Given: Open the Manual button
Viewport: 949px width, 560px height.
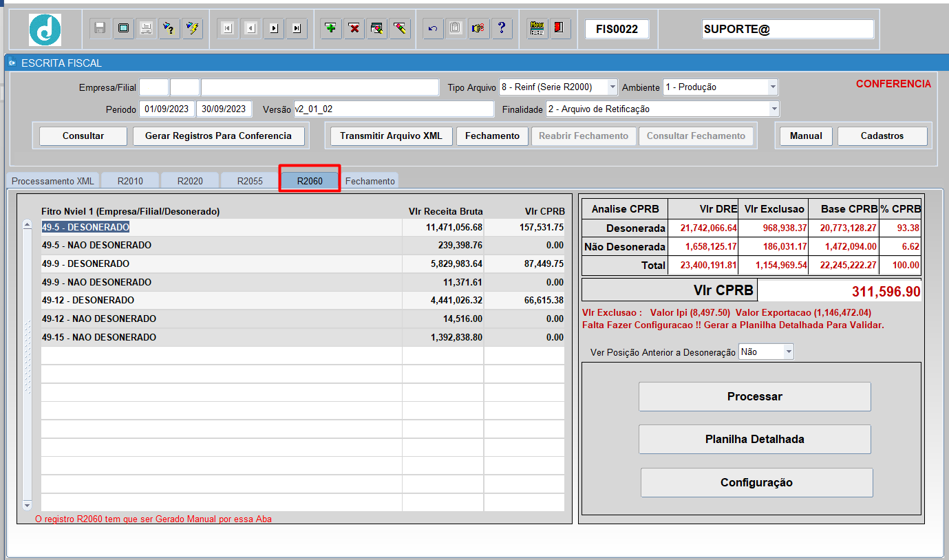Looking at the screenshot, I should tap(806, 136).
